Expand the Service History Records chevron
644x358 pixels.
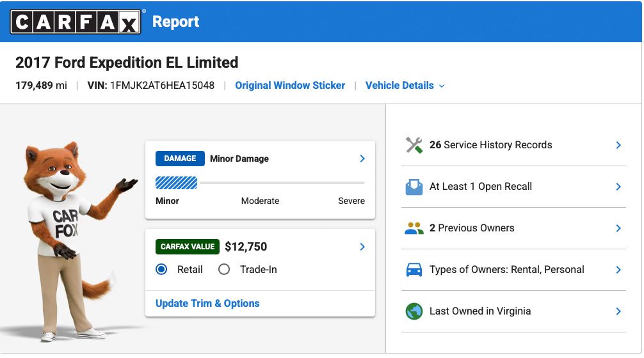(618, 145)
